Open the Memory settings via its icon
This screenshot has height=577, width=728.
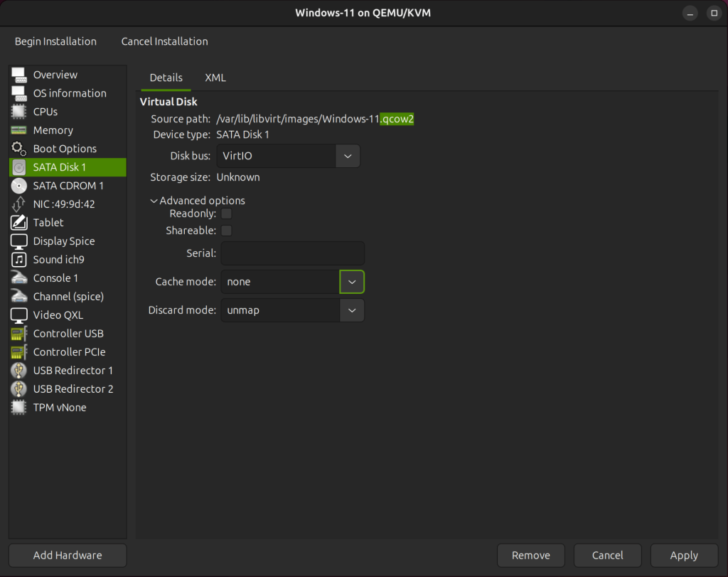[19, 130]
